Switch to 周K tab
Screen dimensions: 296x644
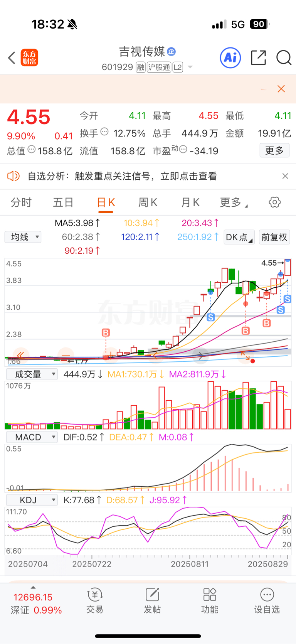[148, 202]
